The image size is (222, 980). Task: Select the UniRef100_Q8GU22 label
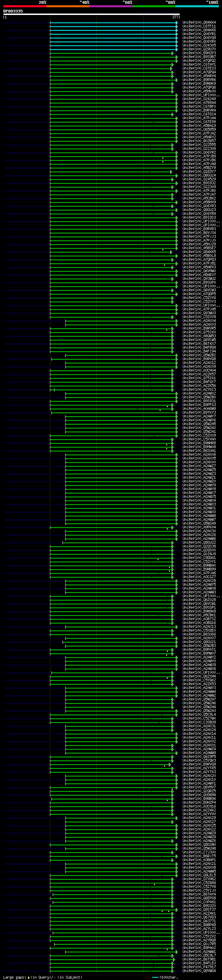click(199, 543)
